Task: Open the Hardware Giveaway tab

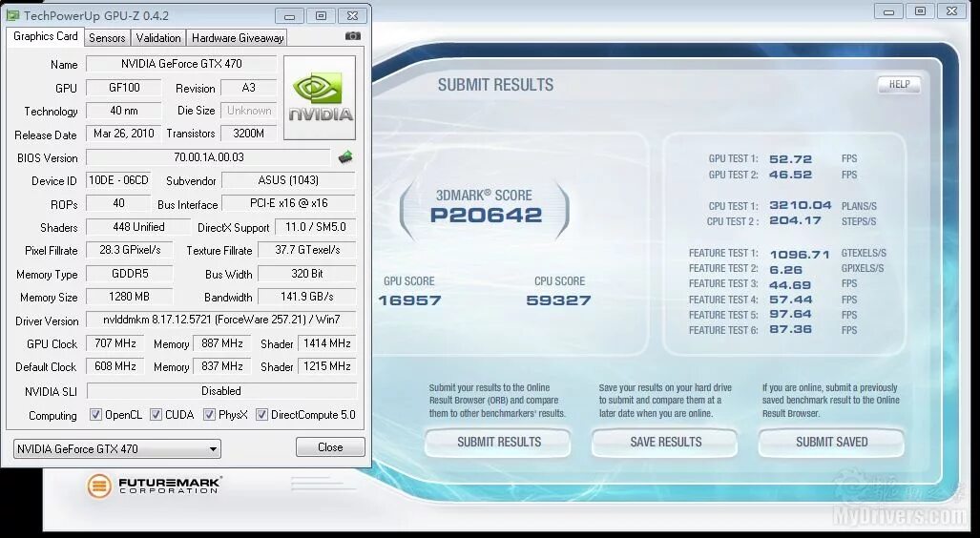Action: click(x=238, y=37)
